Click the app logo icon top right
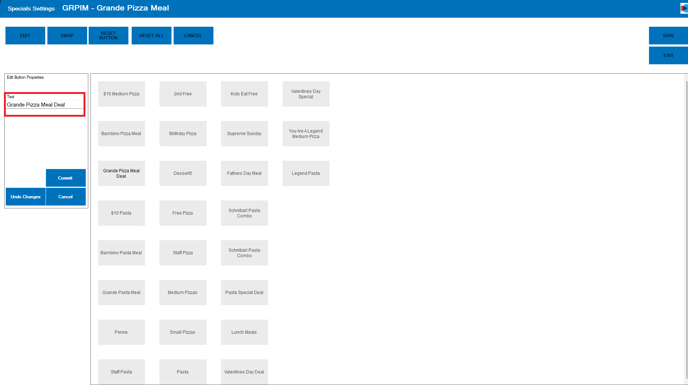688x385 pixels. coord(684,8)
